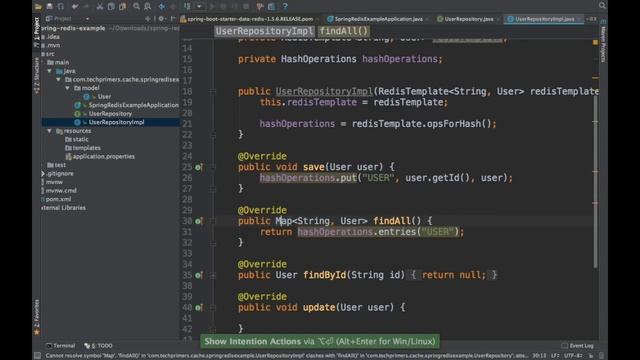
Task: Click the override gutter icon on line 25
Action: tap(198, 167)
